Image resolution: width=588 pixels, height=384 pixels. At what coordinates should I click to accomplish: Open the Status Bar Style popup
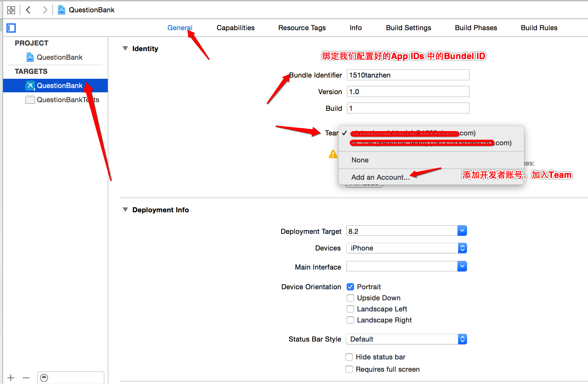tap(406, 339)
